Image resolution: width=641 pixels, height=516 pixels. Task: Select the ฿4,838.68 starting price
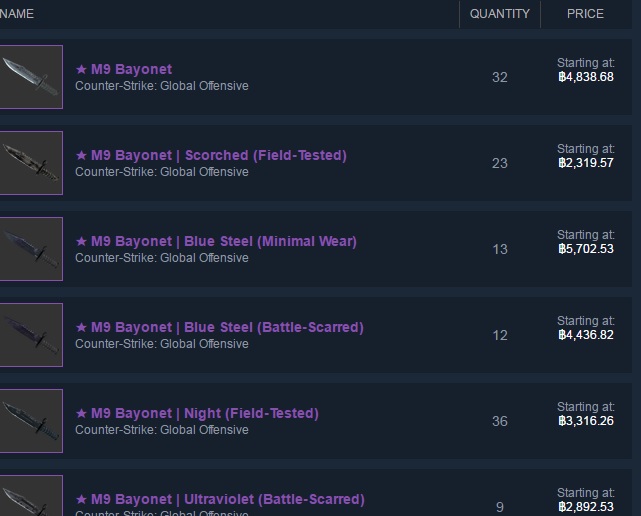586,77
